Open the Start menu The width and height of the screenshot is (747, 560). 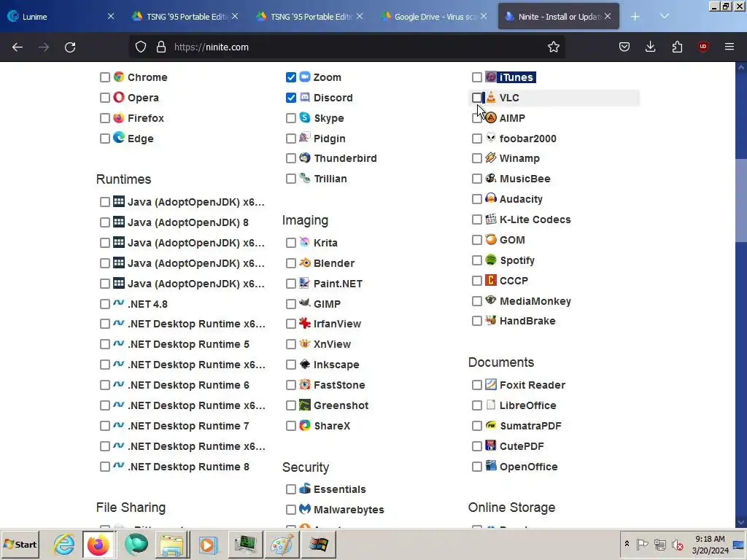[x=20, y=544]
